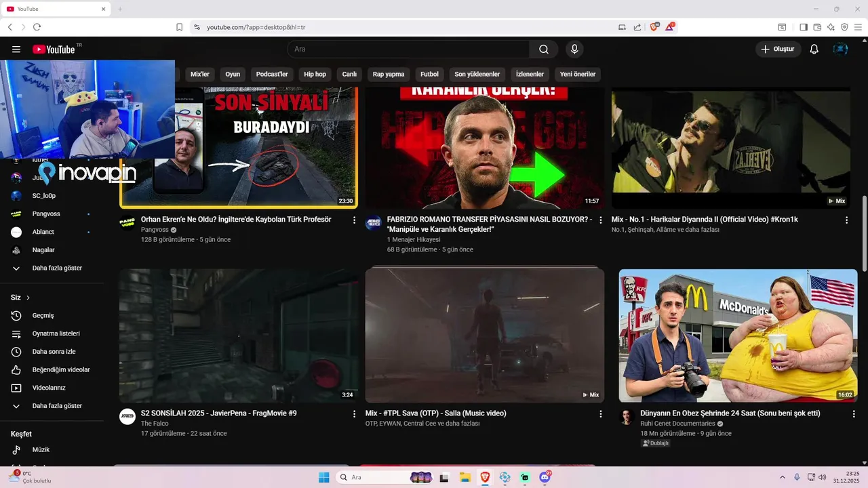Screen dimensions: 868x488
Task: Go back with browser back arrow
Action: point(9,27)
